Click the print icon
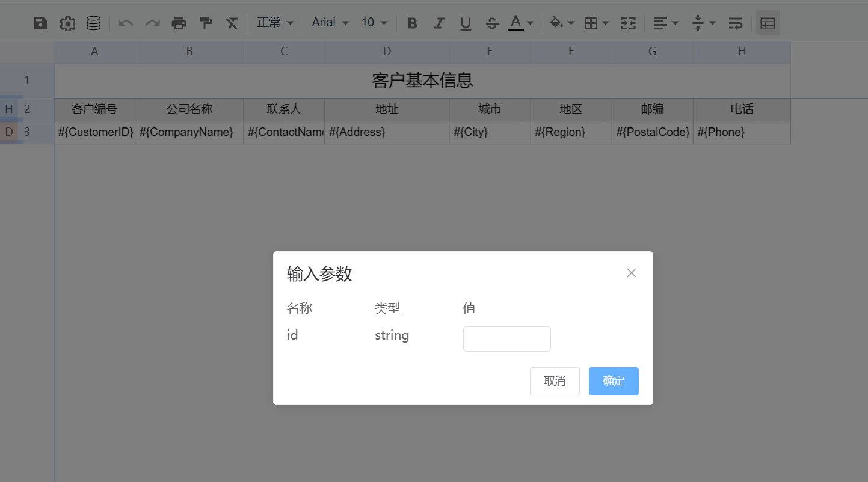The image size is (868, 482). click(x=179, y=23)
